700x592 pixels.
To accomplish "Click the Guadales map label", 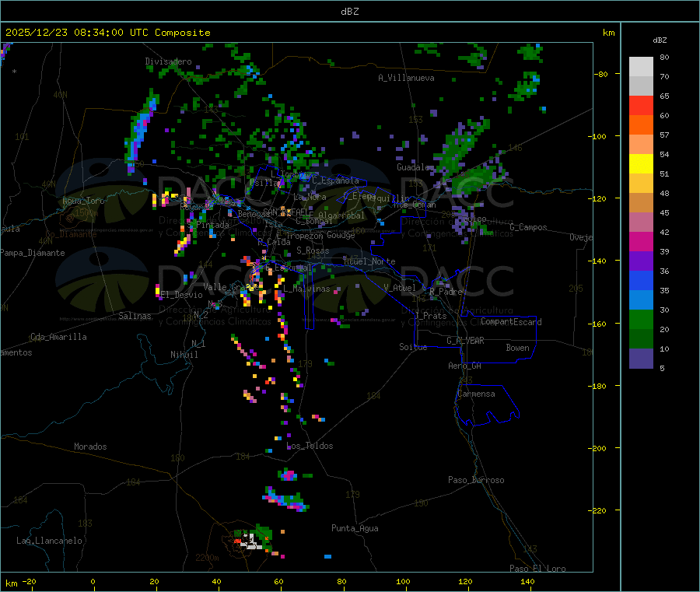I will tap(415, 167).
